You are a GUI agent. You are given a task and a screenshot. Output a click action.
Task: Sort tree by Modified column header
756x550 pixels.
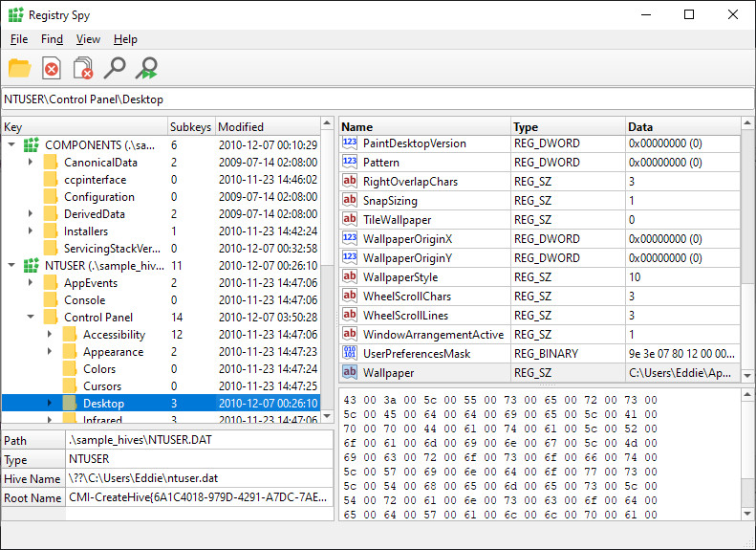[268, 127]
